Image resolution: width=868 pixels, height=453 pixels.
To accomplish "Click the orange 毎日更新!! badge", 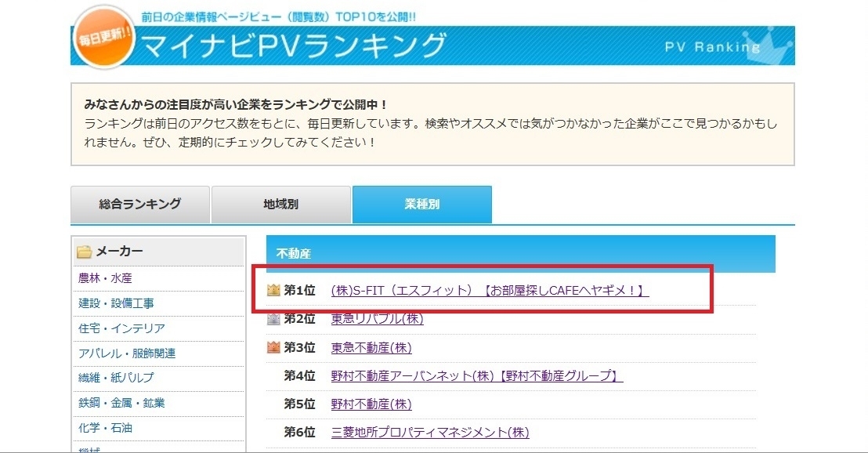I will tap(104, 38).
